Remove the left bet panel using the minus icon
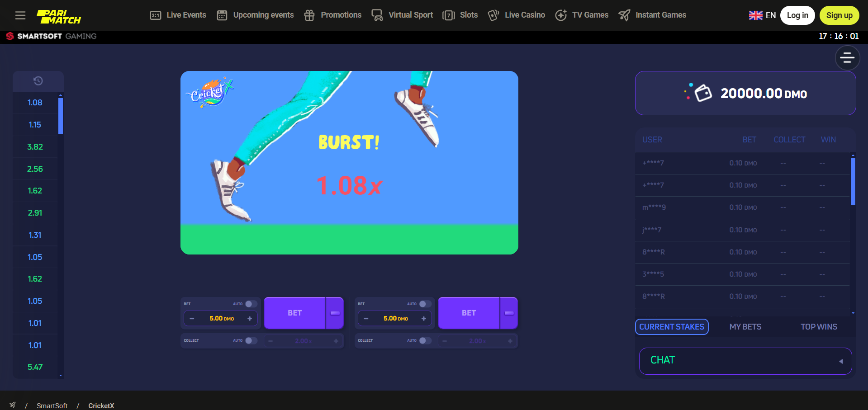Screen dimensions: 868x410 [x=335, y=313]
